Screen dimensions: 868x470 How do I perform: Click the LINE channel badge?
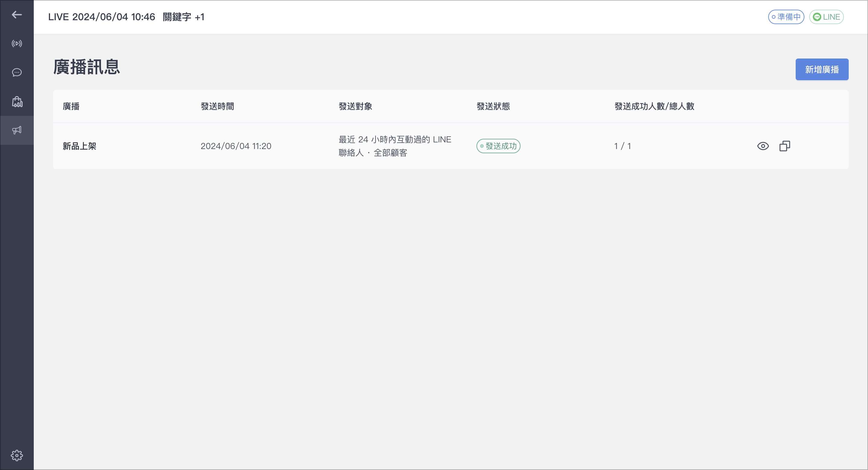826,17
